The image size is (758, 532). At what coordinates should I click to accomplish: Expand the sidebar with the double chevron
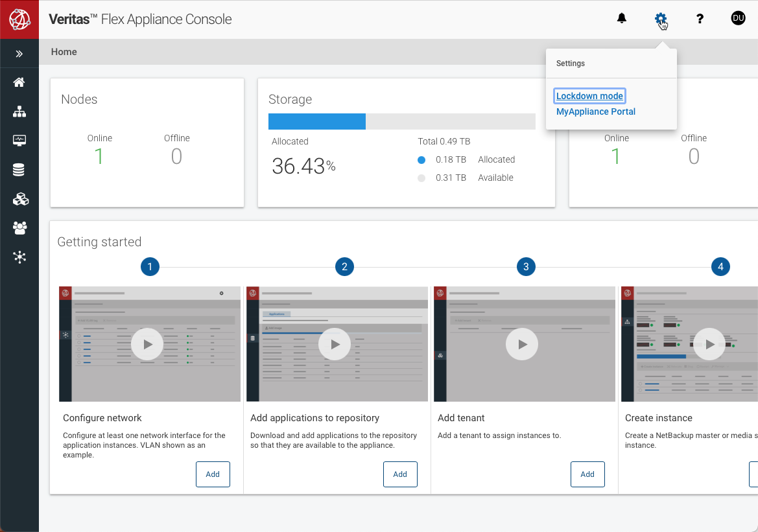coord(19,54)
